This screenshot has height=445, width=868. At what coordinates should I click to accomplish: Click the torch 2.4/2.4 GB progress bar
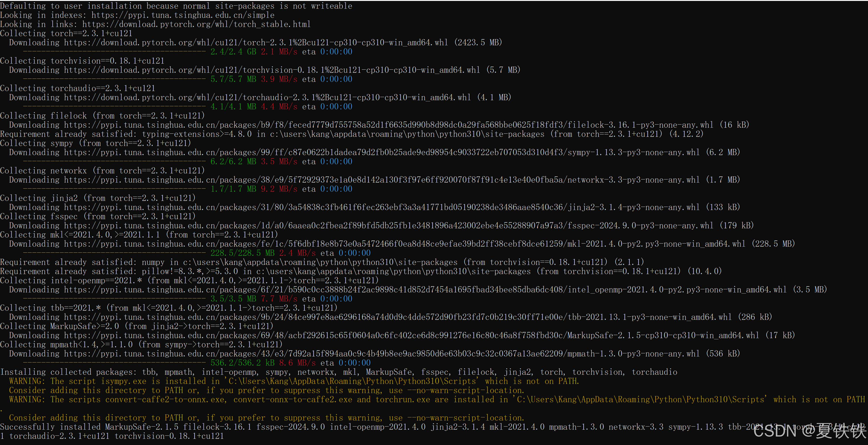pos(114,51)
